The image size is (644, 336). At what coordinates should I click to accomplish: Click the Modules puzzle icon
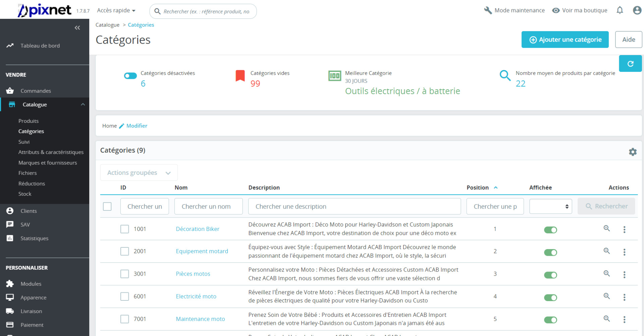coord(10,284)
